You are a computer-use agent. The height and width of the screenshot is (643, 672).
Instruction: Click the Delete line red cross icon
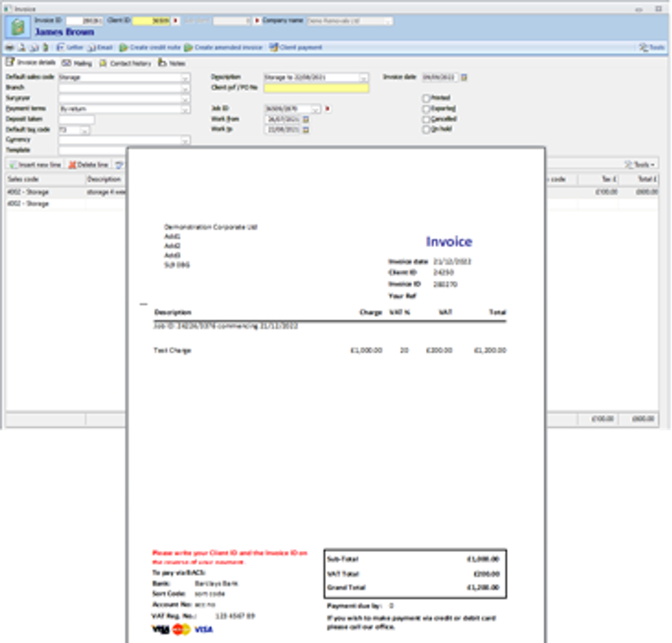tap(72, 165)
